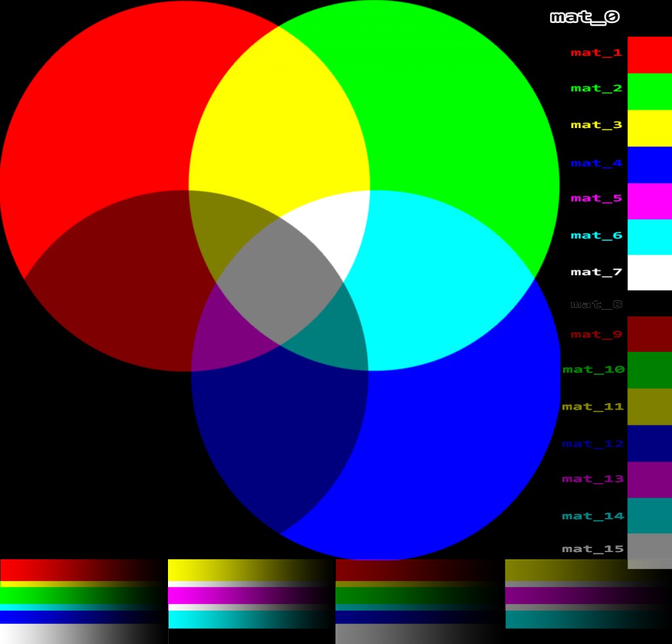Select the purple mat_13 swatch

650,479
